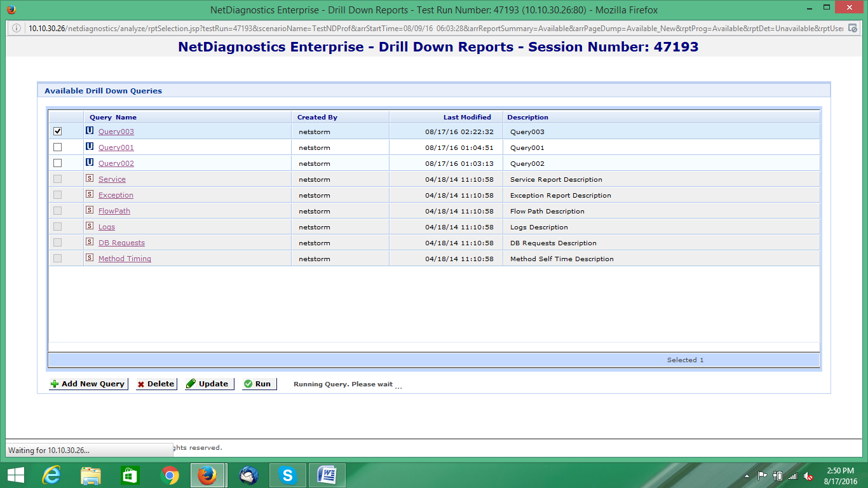Click the user-query icon beside Query002

point(90,163)
